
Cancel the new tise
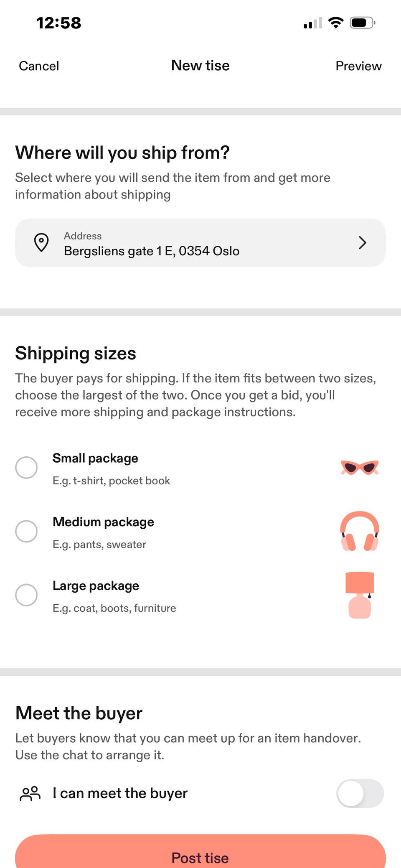(39, 66)
